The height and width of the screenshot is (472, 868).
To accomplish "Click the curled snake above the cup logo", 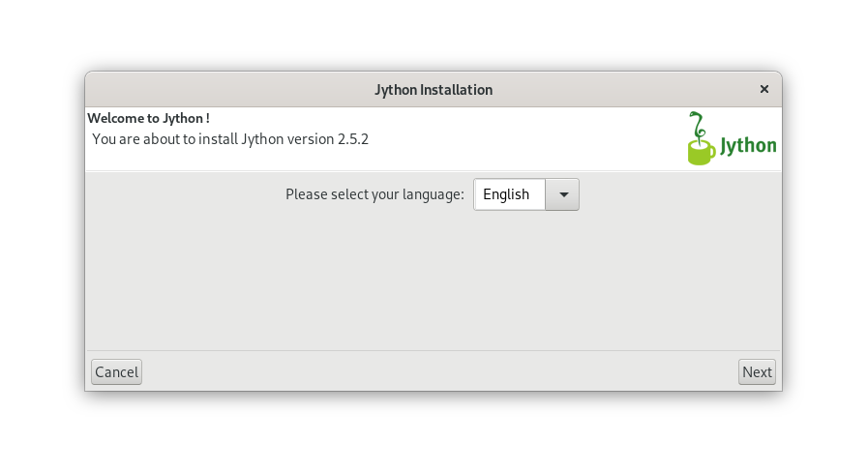I will coord(698,125).
